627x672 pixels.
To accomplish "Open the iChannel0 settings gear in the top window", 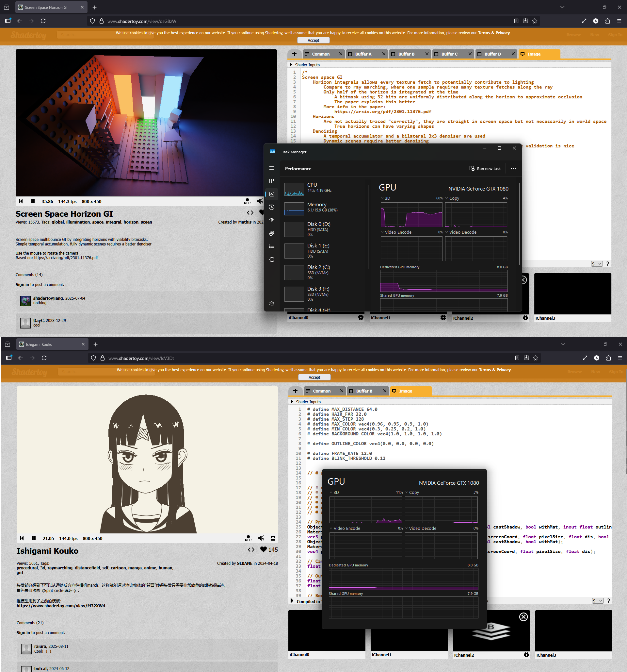I will (361, 317).
